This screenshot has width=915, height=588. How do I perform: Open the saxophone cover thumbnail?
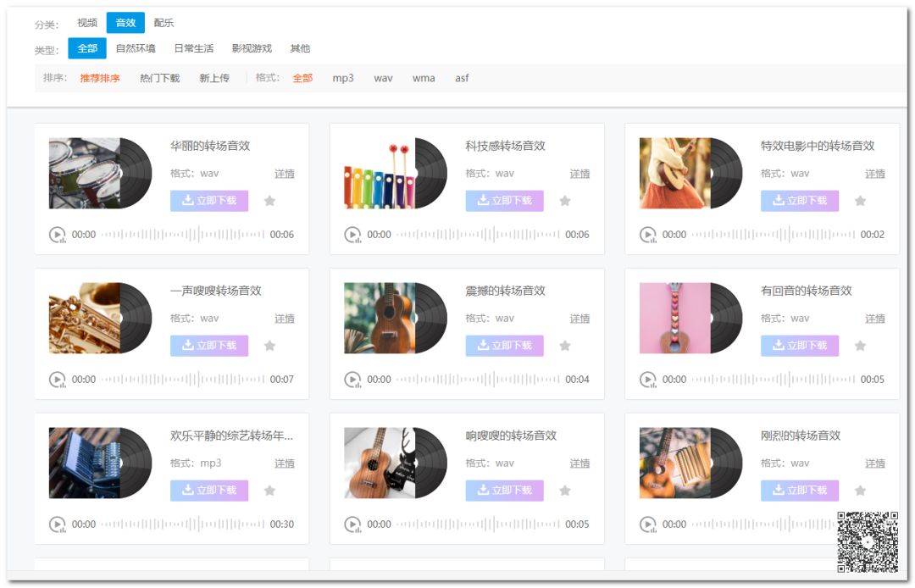click(x=85, y=318)
